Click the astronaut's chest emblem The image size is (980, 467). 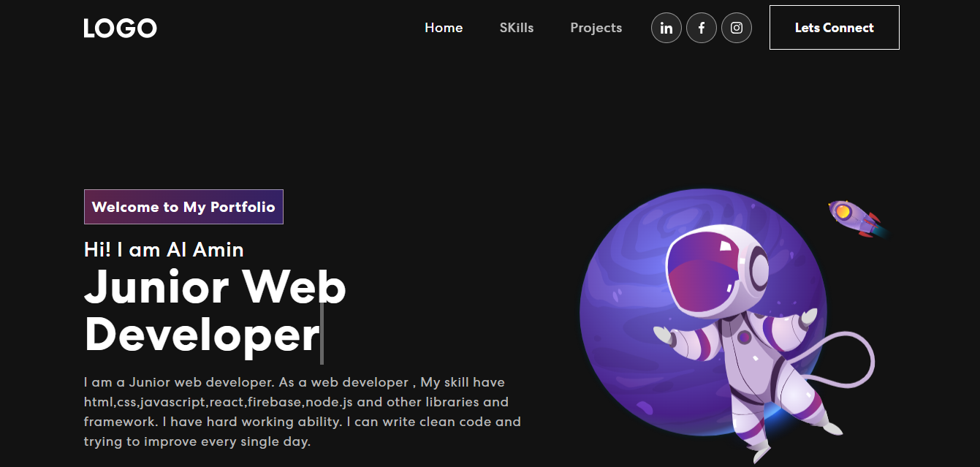coord(744,338)
